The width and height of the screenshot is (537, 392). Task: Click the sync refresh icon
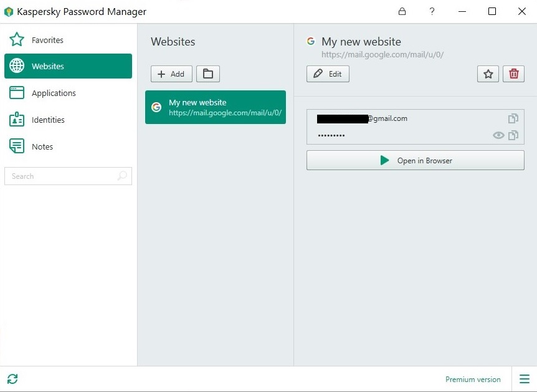(x=12, y=379)
